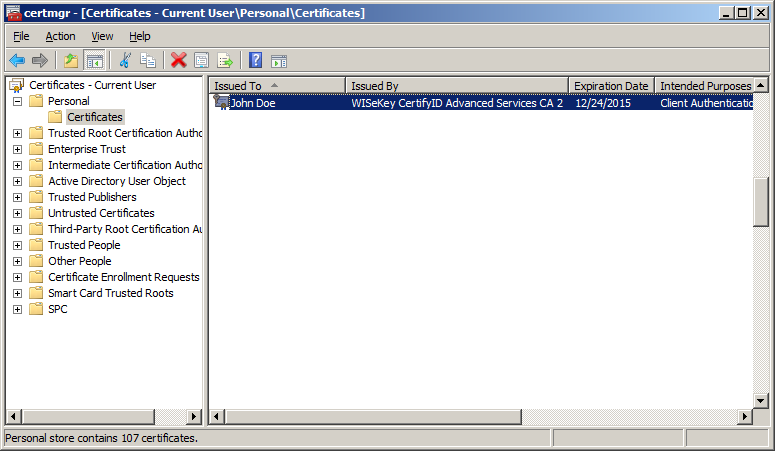The height and width of the screenshot is (451, 775).
Task: Expand the Enterprise Trust node
Action: coord(17,149)
